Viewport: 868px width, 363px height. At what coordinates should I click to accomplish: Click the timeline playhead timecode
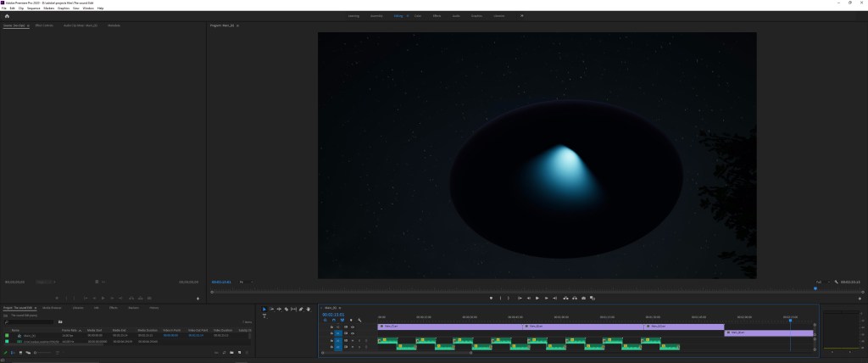[x=331, y=313]
